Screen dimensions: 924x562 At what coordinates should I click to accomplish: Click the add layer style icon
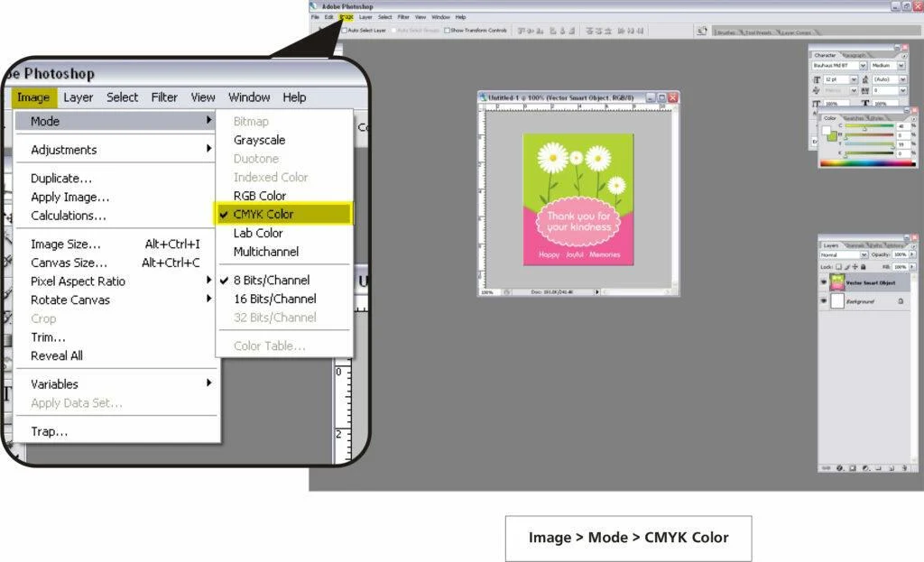click(x=838, y=468)
